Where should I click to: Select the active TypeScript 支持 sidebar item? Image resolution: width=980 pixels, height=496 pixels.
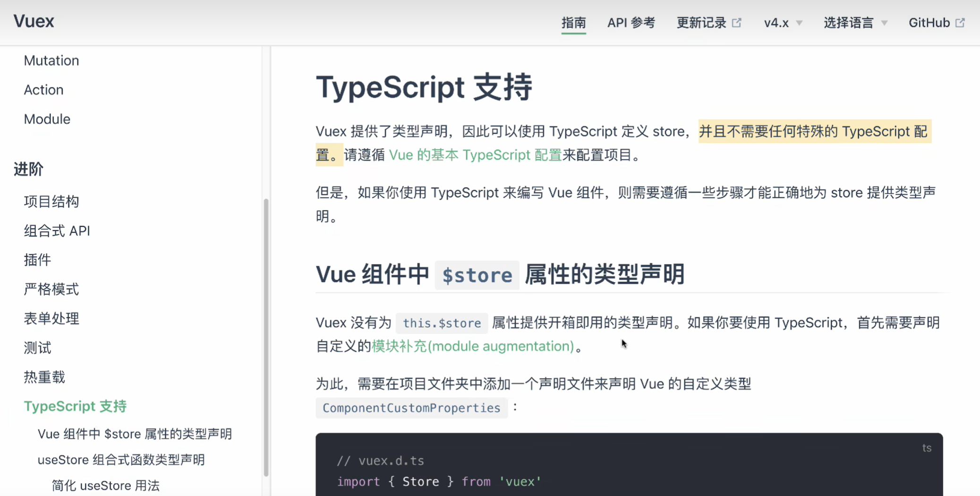coord(75,406)
